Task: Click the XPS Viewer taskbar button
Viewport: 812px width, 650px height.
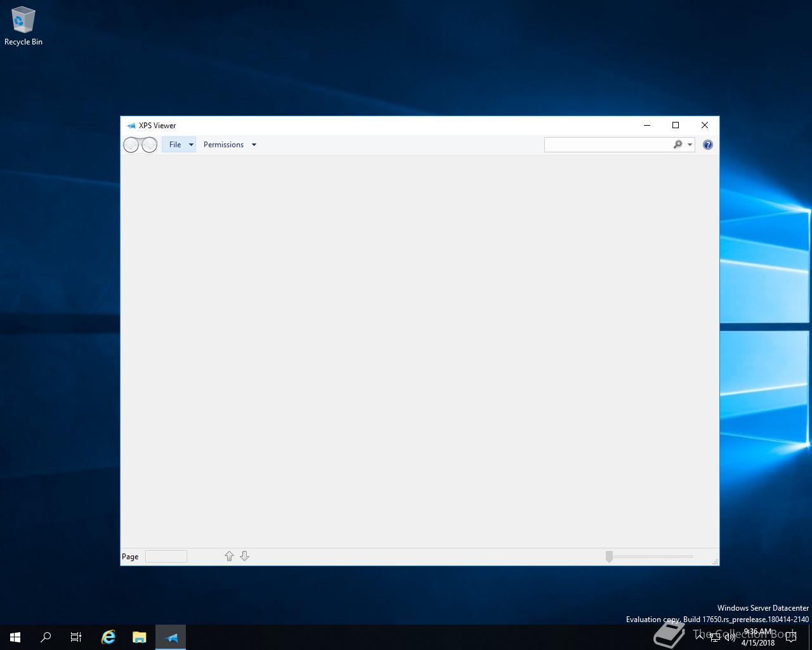Action: click(x=171, y=637)
